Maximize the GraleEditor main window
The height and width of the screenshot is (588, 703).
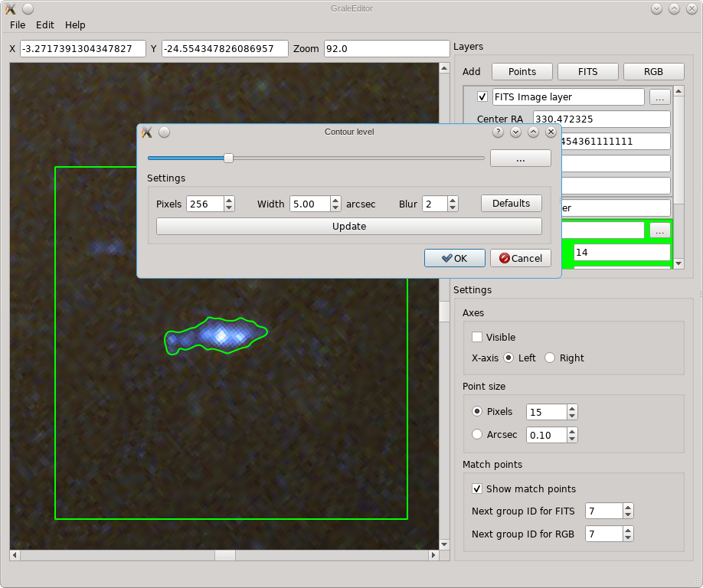[675, 8]
